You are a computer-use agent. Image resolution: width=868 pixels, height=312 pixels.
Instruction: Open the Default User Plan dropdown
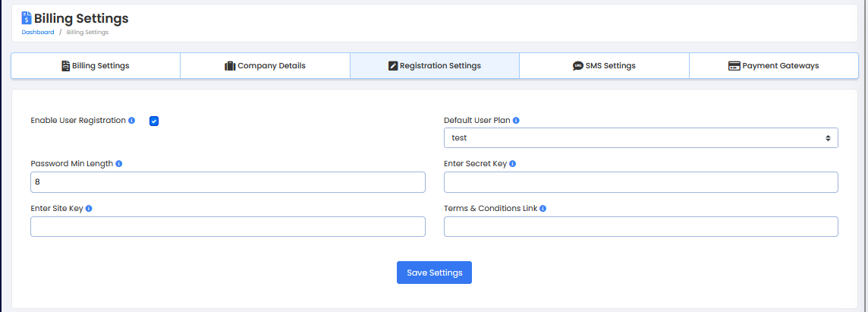640,138
